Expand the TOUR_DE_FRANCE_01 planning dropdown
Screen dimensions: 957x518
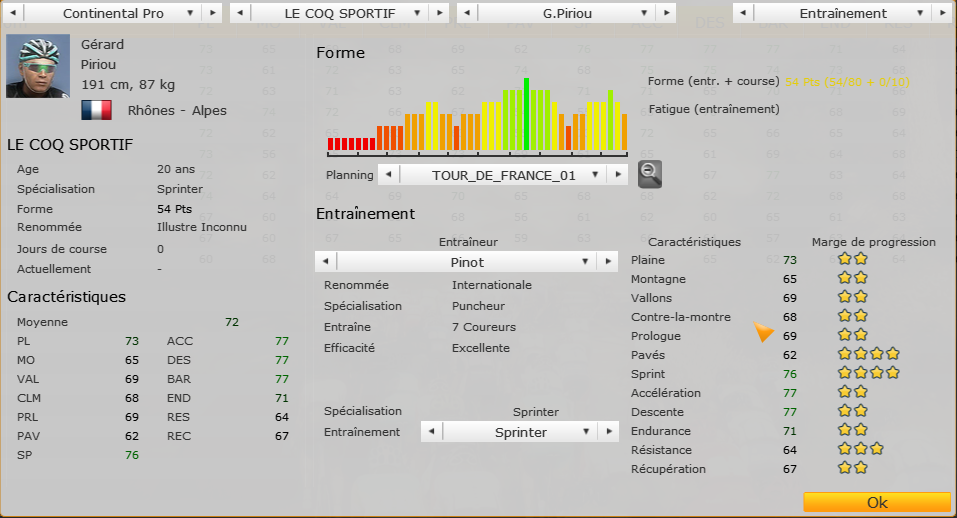(x=503, y=175)
